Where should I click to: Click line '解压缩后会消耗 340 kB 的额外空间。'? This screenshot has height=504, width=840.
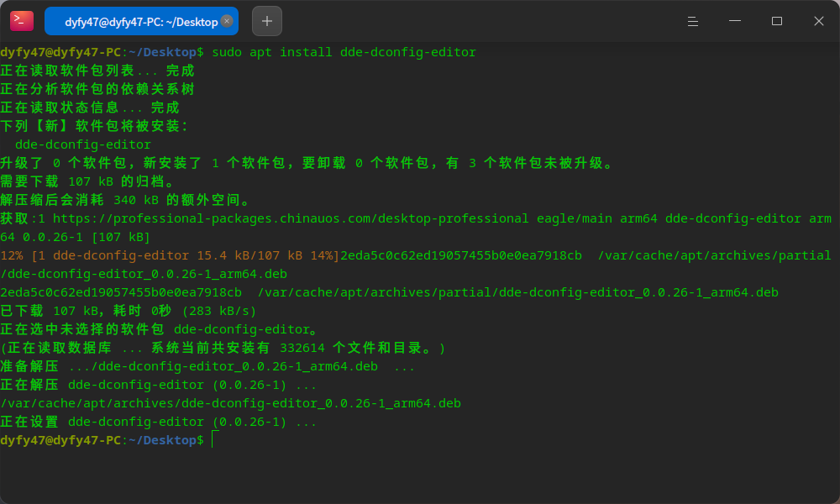coord(125,200)
